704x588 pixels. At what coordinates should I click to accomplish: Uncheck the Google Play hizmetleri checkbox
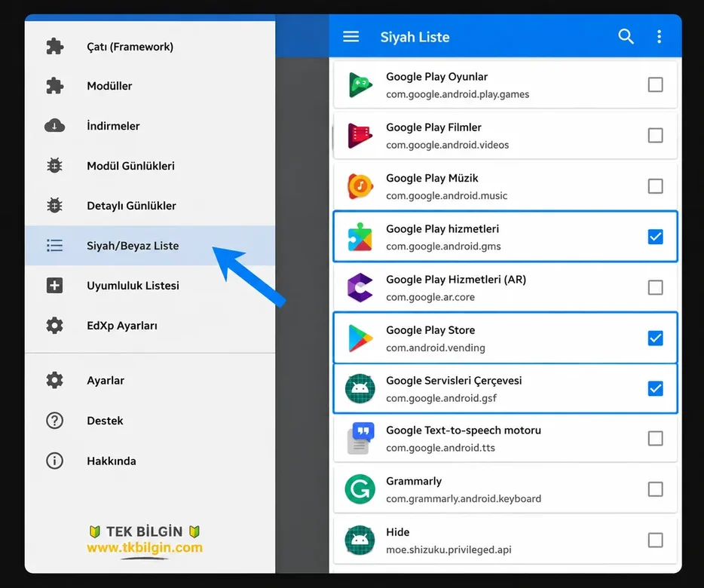[x=656, y=237]
